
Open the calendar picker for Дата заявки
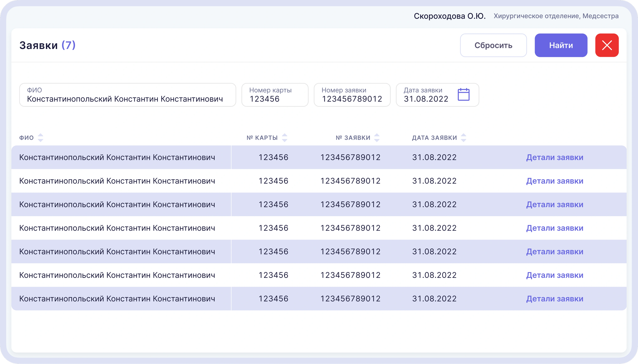tap(463, 94)
